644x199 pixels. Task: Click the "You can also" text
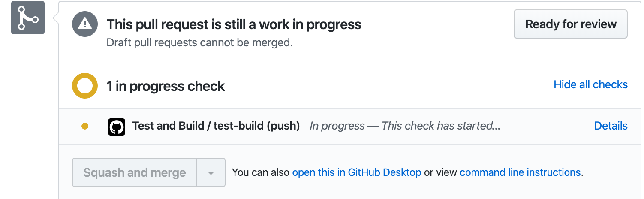261,172
